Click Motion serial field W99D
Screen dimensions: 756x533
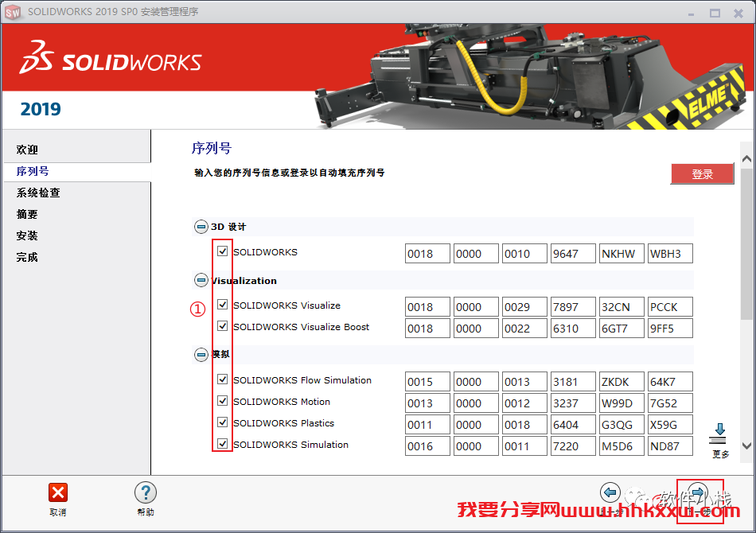coord(622,403)
